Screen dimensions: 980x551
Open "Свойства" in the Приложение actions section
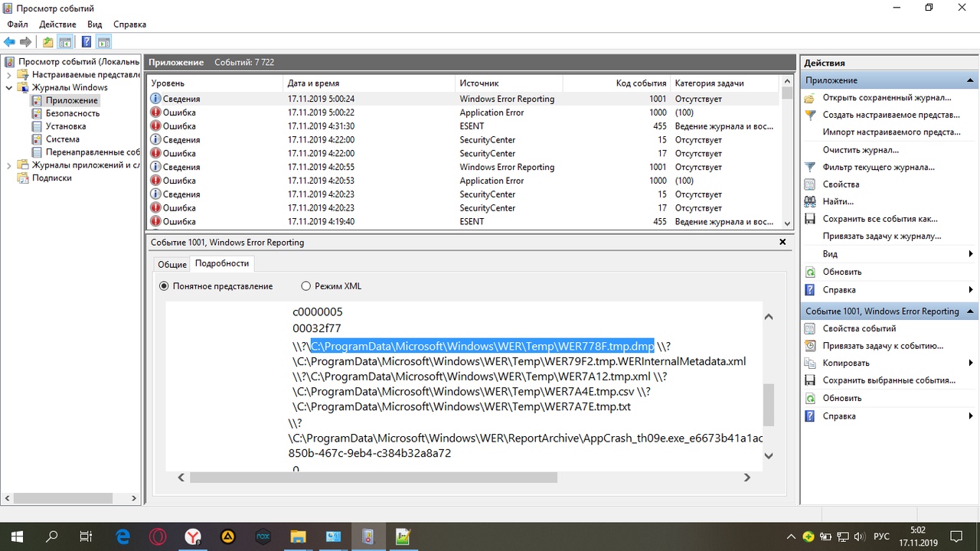pyautogui.click(x=841, y=184)
